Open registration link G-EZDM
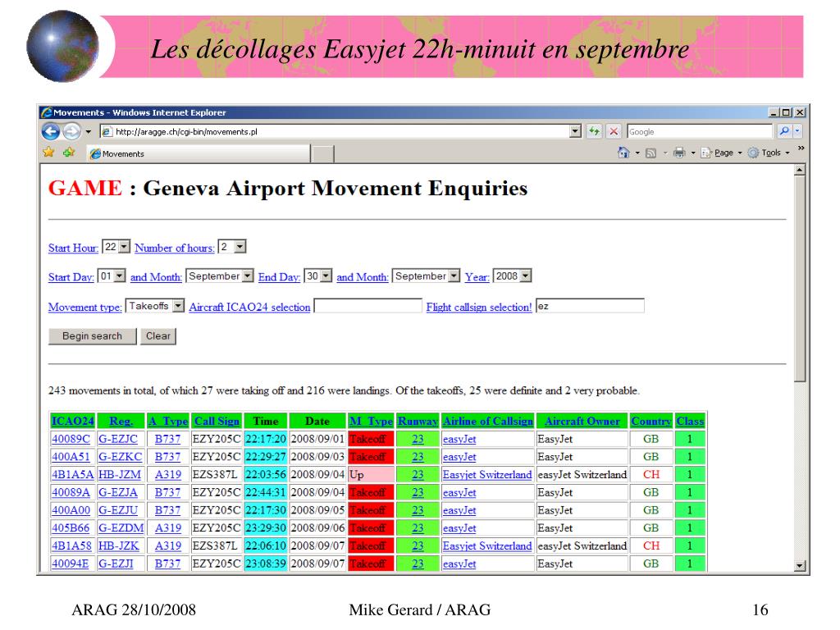The height and width of the screenshot is (630, 840). point(121,528)
